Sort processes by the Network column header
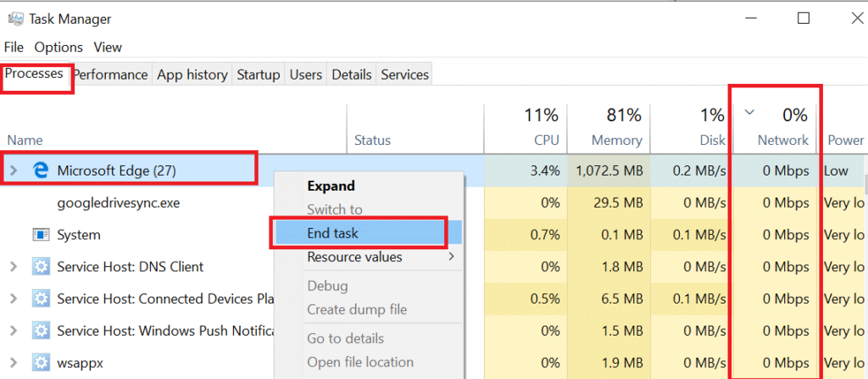The width and height of the screenshot is (868, 379). tap(775, 129)
